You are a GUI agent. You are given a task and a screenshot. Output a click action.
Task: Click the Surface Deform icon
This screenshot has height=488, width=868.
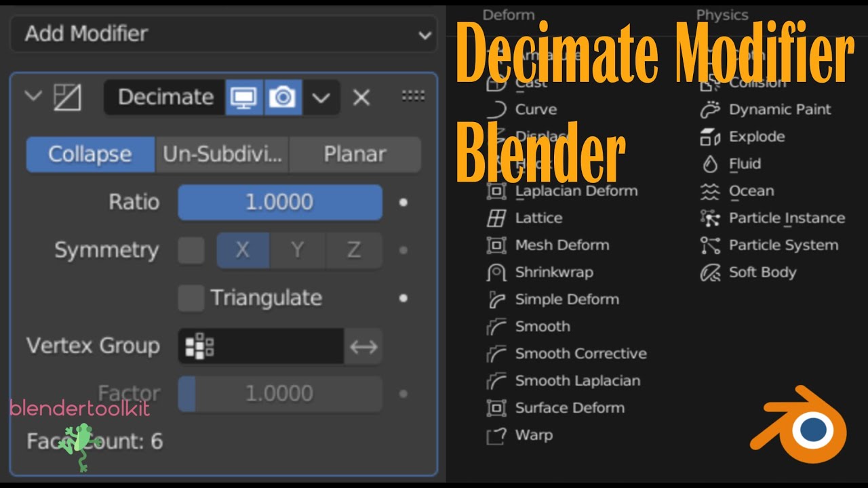497,408
